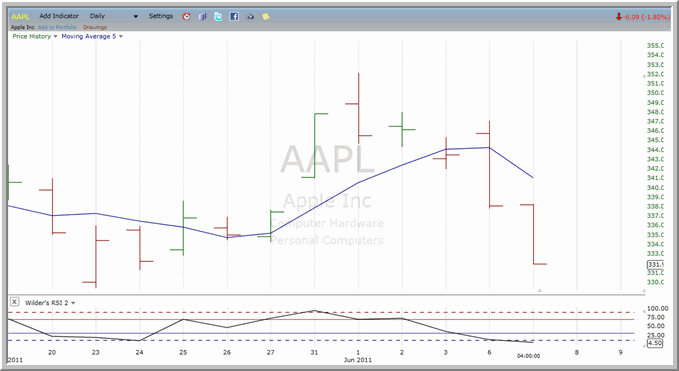Click the small arrow beside the 352.0 label
This screenshot has width=679, height=371.
pyautogui.click(x=643, y=75)
